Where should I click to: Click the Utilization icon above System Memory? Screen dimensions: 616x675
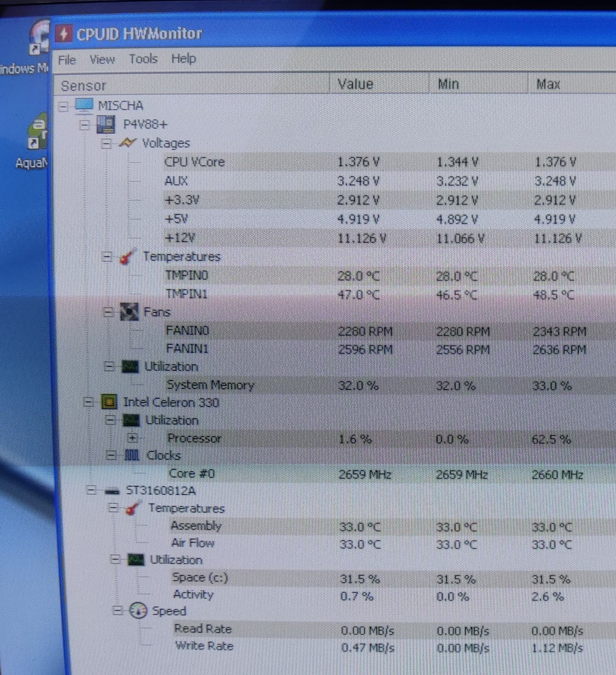(x=130, y=367)
